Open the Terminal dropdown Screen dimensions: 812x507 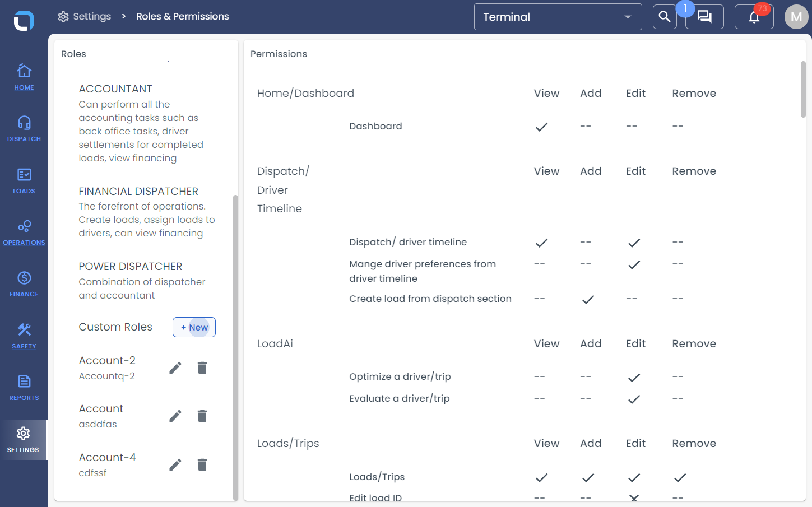(558, 17)
